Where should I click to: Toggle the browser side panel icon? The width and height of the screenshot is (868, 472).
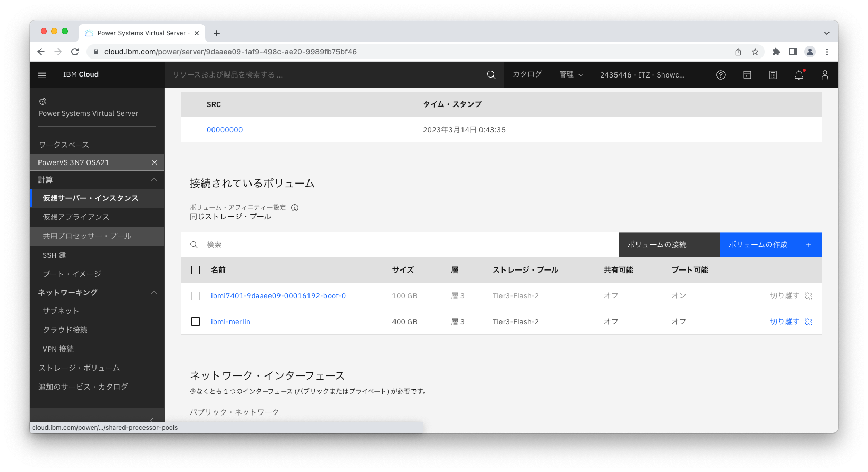[x=793, y=52]
